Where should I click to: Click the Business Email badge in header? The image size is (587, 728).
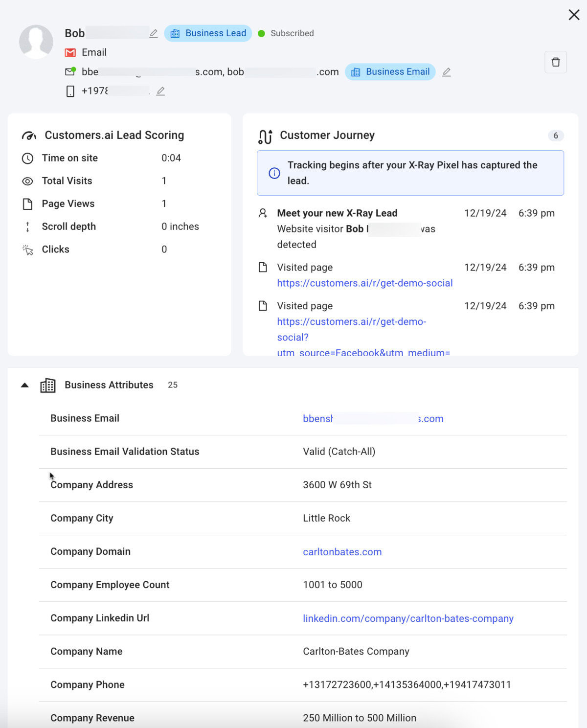pyautogui.click(x=390, y=72)
